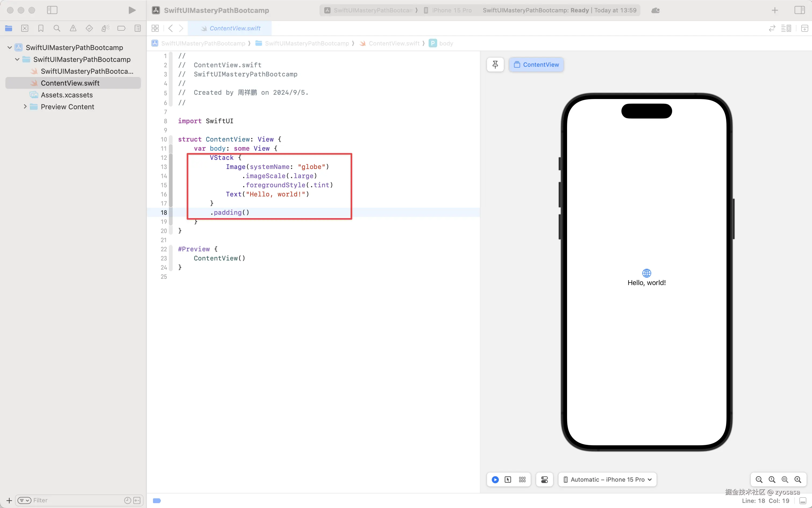812x508 pixels.
Task: Toggle the left navigator sidebar
Action: pos(52,10)
